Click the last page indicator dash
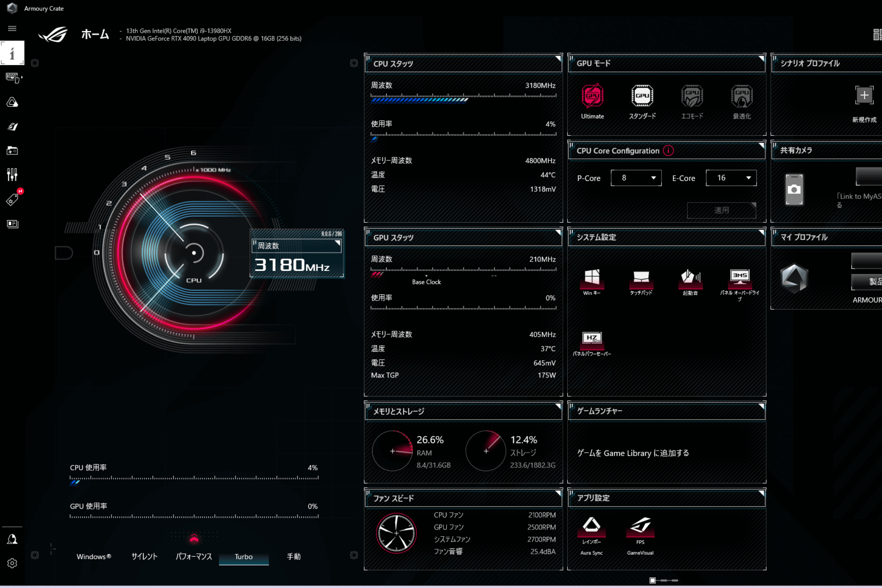The height and width of the screenshot is (588, 882). click(674, 580)
